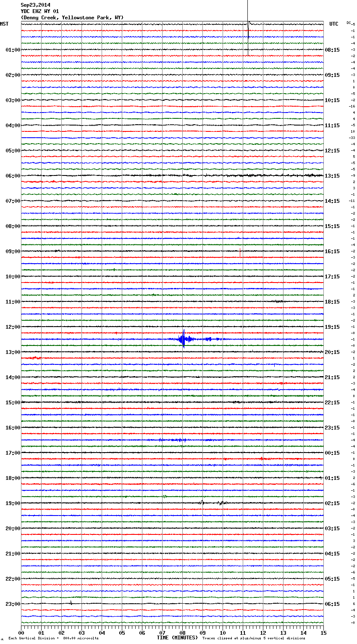Click the minute 05 tick label on bottom axis

[x=122, y=633]
